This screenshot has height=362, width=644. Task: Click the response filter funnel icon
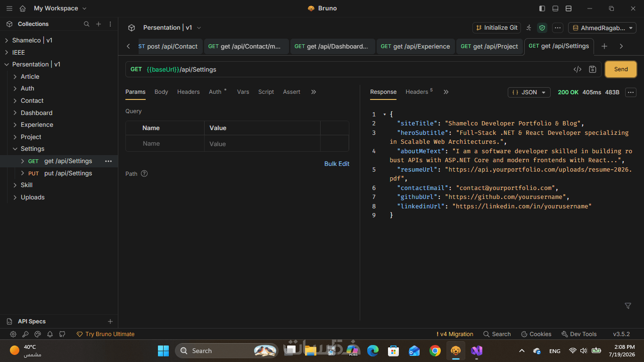click(x=628, y=306)
